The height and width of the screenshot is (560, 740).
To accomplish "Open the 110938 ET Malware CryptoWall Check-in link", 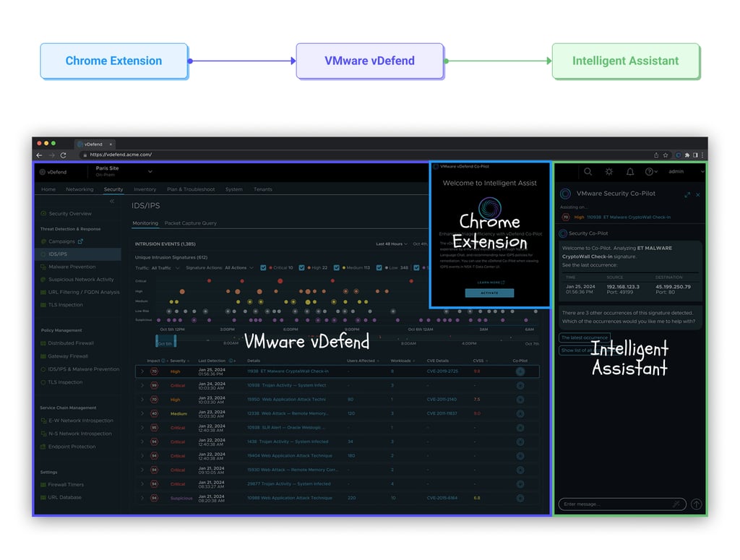I will 629,217.
